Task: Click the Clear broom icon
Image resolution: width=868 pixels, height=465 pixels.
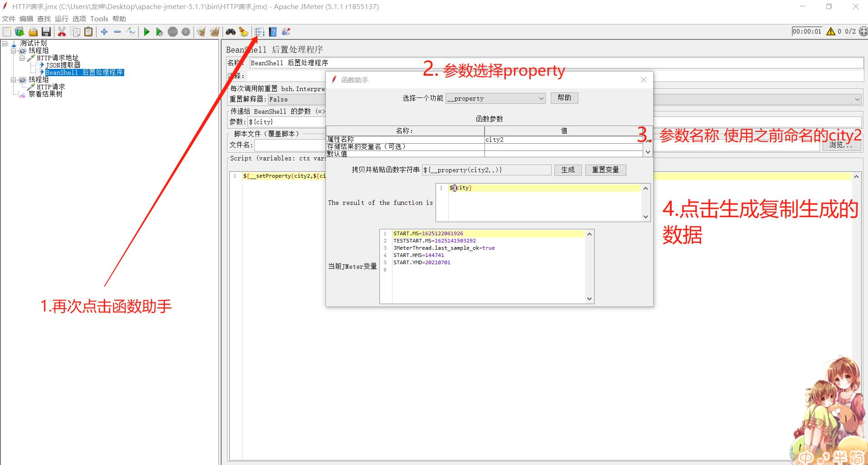Action: pos(201,32)
